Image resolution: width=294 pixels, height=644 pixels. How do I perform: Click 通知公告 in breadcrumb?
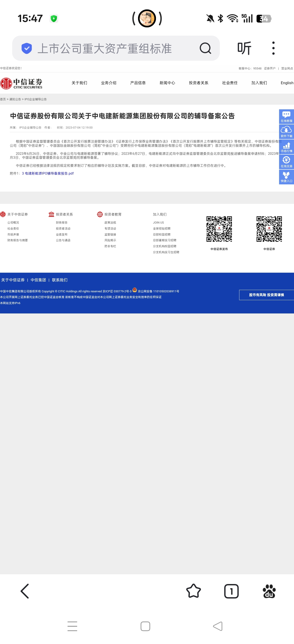tap(15, 99)
